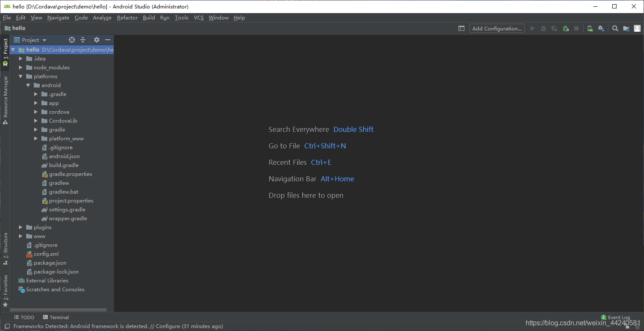Open the Navigate menu
Image resolution: width=644 pixels, height=331 pixels.
[58, 17]
